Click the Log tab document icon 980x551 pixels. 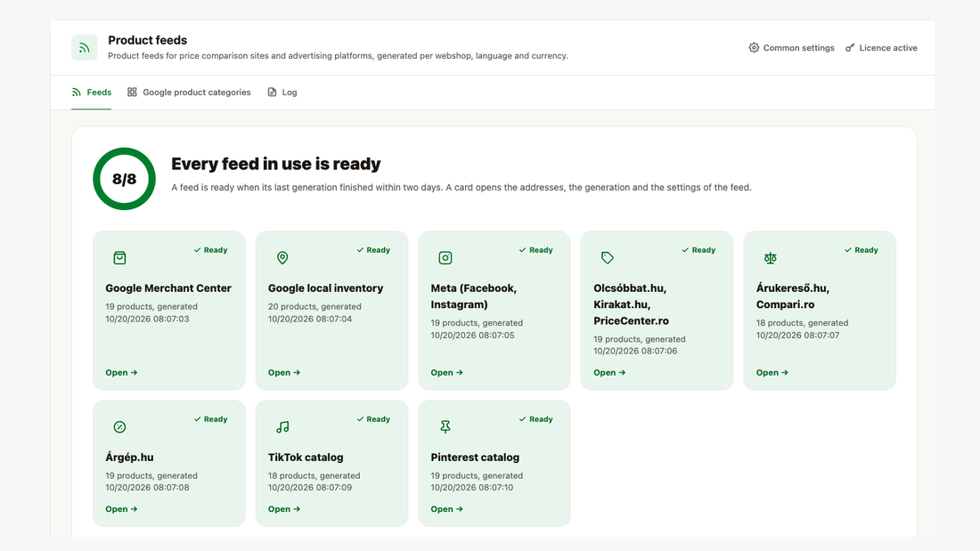click(272, 92)
